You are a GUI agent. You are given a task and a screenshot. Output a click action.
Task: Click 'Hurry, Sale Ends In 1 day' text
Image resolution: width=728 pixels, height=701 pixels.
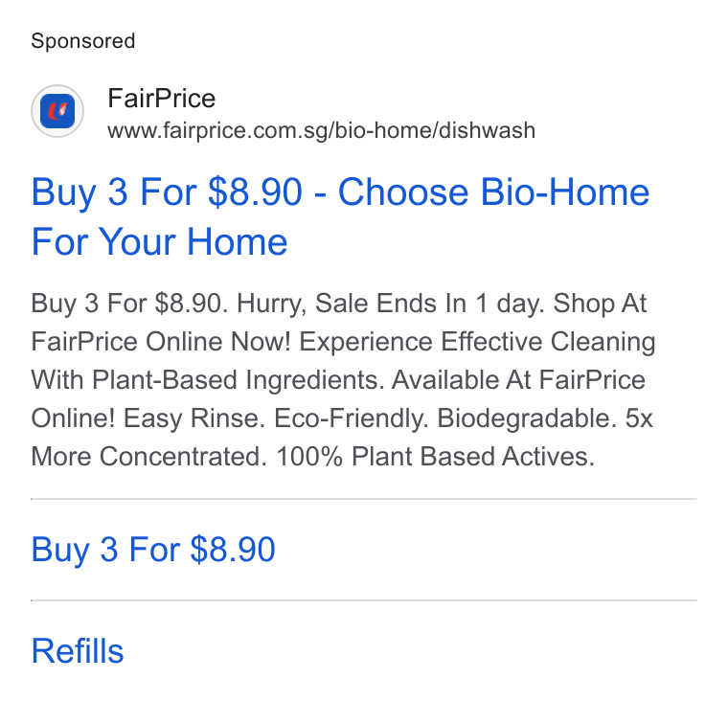(x=391, y=304)
